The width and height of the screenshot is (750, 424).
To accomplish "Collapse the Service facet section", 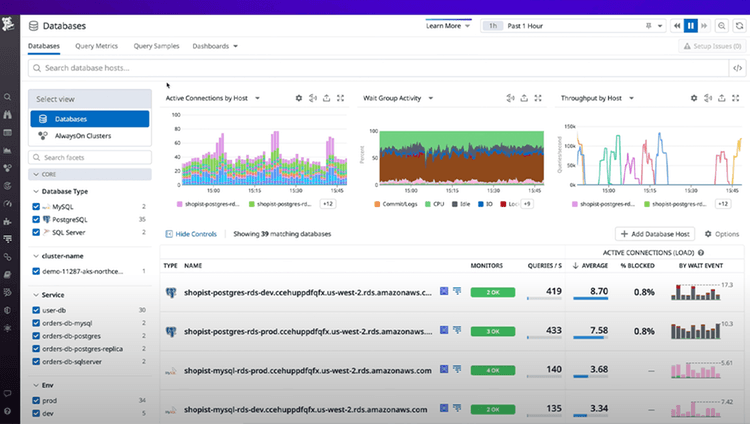I will tap(36, 295).
